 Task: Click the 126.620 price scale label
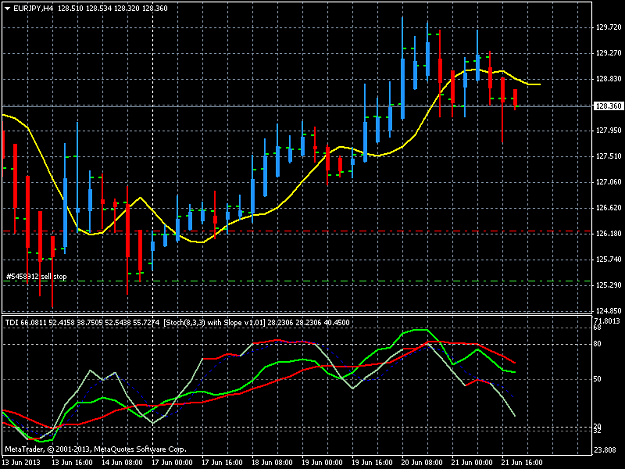(609, 208)
